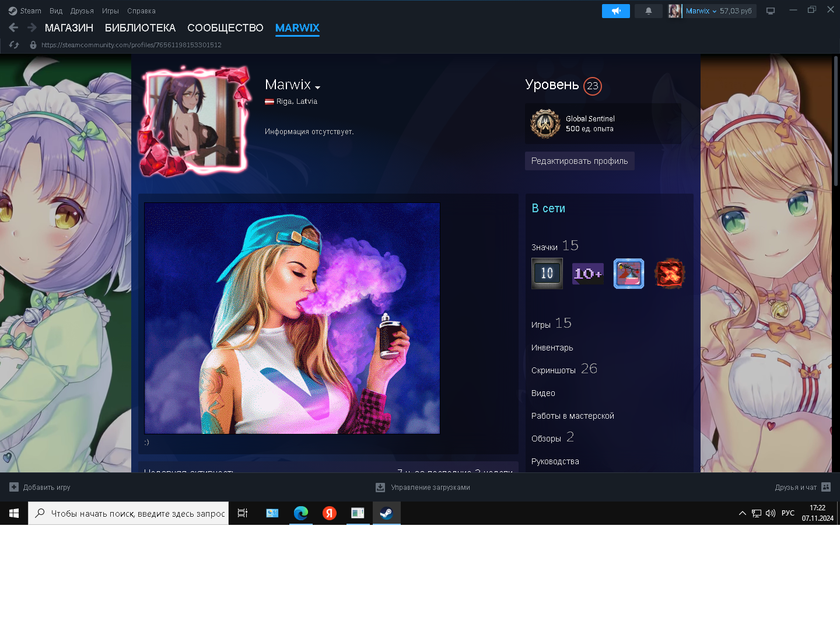Viewport: 840px width, 617px height.
Task: Open Windows Start menu
Action: point(14,513)
